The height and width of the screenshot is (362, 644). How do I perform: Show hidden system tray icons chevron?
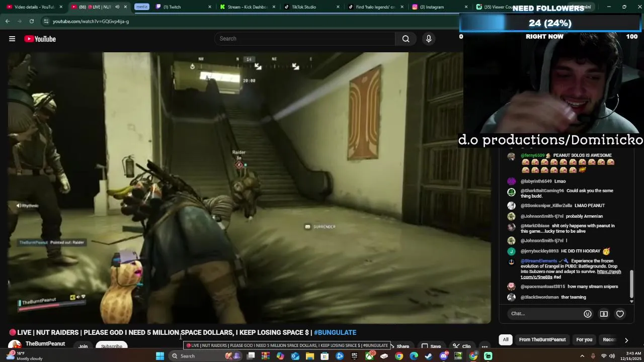pyautogui.click(x=582, y=356)
